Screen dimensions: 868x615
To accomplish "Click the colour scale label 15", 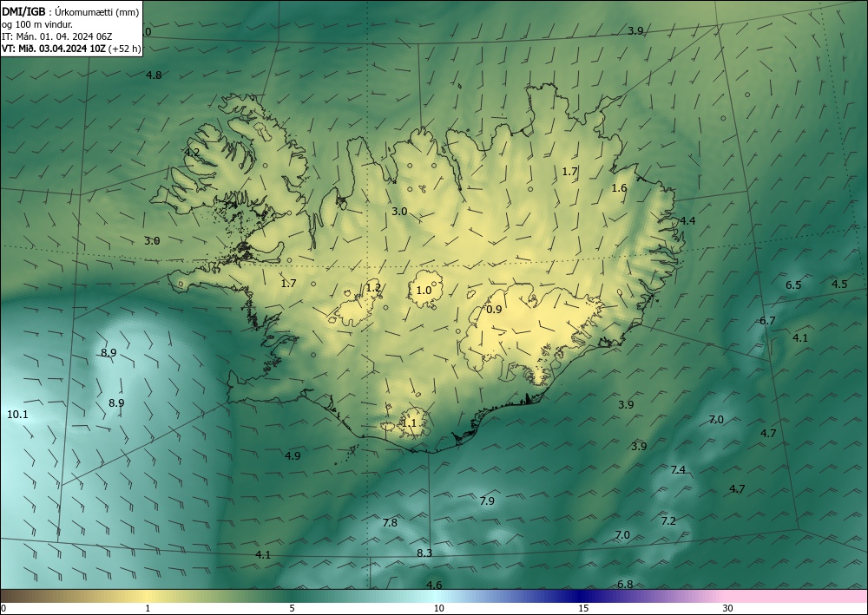I will pyautogui.click(x=583, y=609).
